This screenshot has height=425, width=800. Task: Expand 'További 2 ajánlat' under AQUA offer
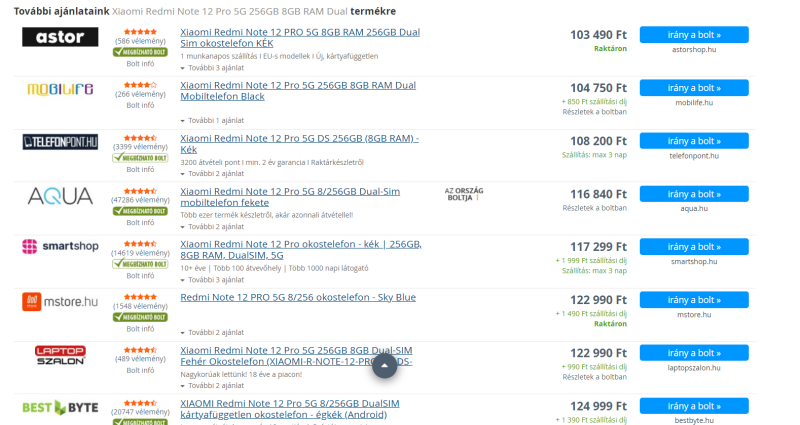[x=212, y=227]
